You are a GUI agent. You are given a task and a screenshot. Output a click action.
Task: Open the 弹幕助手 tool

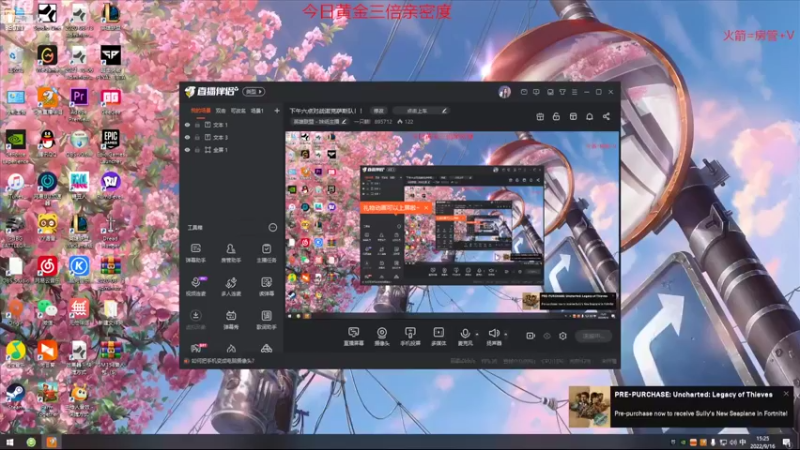pyautogui.click(x=195, y=253)
